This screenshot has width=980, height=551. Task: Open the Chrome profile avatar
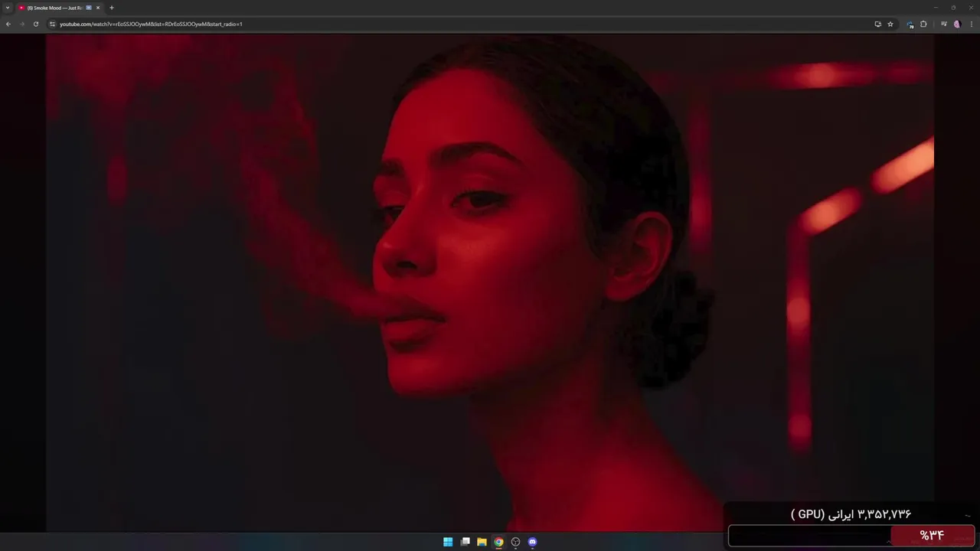pos(957,24)
